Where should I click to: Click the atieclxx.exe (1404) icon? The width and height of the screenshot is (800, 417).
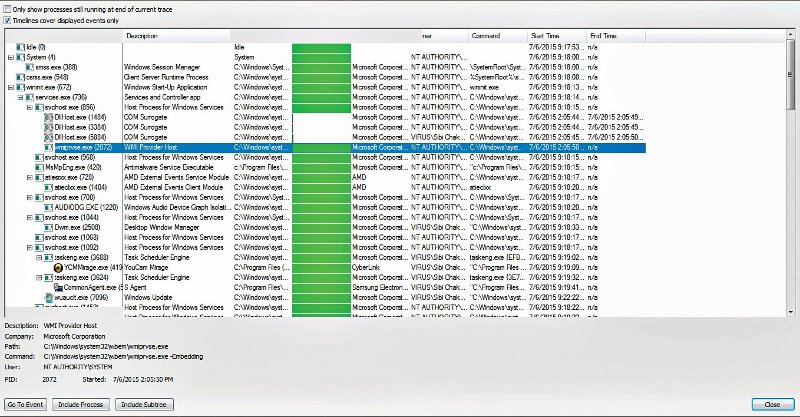pos(48,187)
